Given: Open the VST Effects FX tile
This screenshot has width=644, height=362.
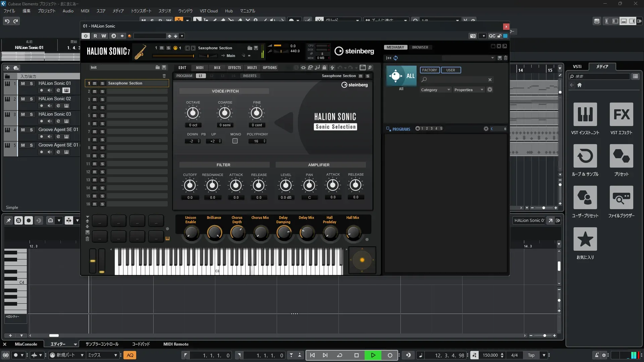Looking at the screenshot, I should 621,115.
